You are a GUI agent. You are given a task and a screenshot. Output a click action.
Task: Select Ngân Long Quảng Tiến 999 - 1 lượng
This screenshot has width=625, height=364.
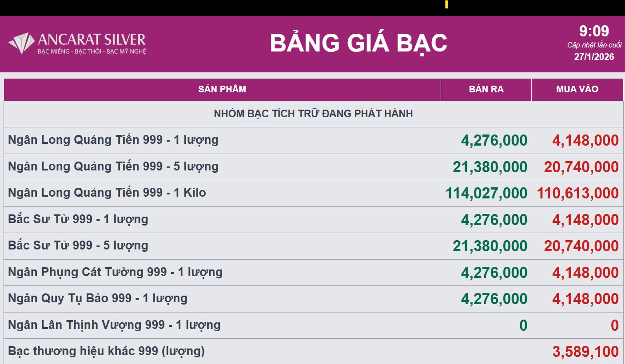tap(113, 140)
